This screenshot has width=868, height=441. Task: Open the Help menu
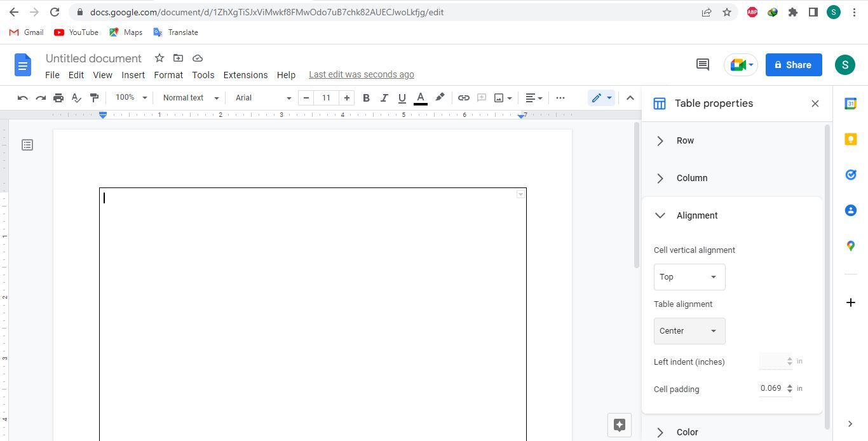pos(286,75)
